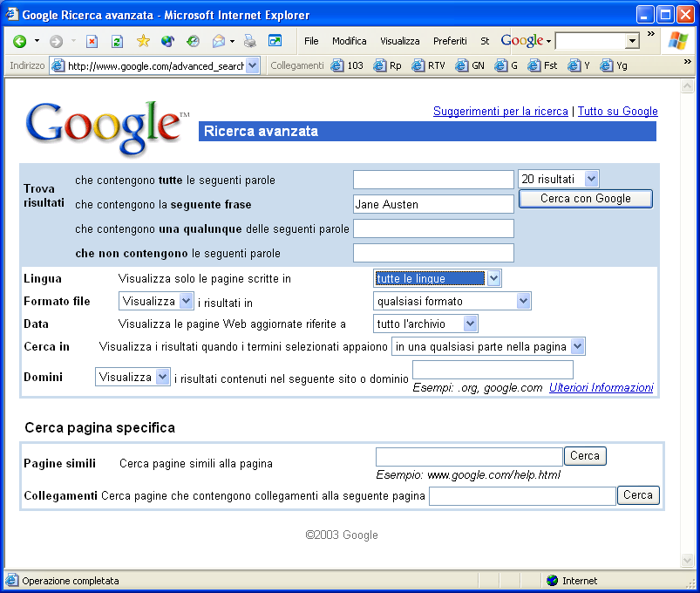Open the Preferiti menu
Screen dimensions: 700x593
point(450,41)
